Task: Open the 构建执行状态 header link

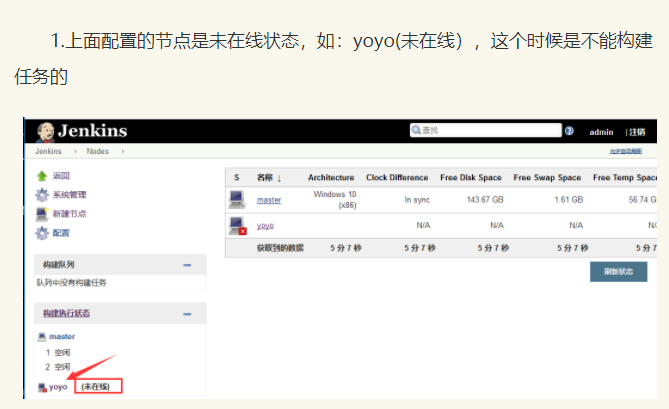Action: (66, 313)
